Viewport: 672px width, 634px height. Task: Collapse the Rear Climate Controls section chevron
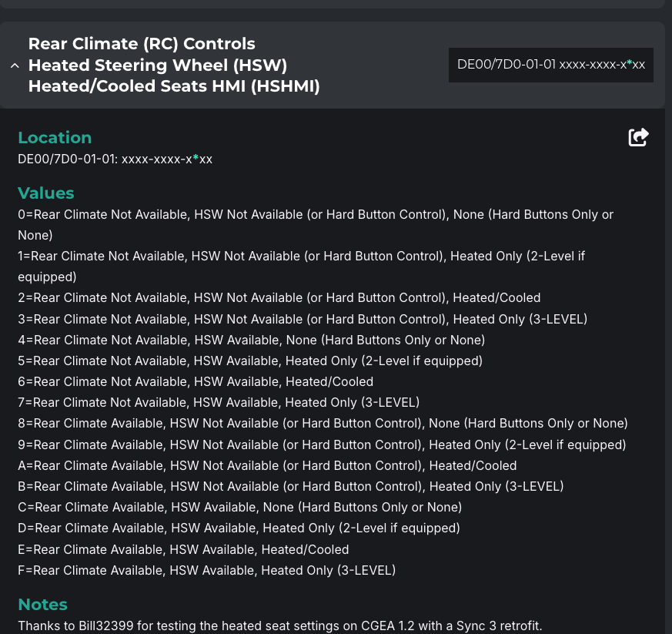tap(15, 65)
